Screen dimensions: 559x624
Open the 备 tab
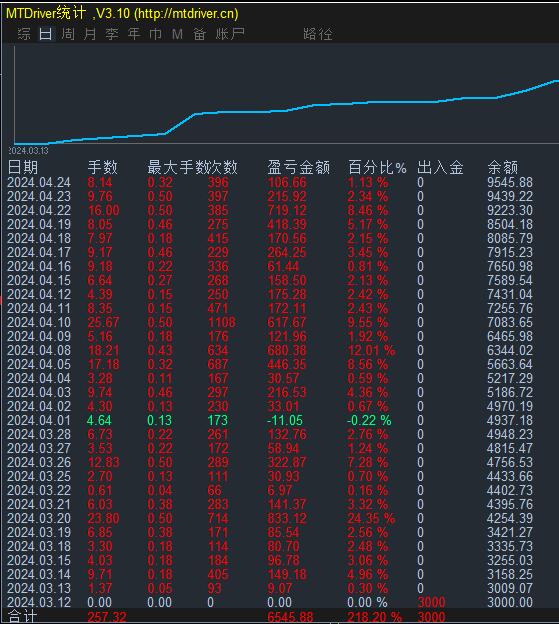click(199, 34)
